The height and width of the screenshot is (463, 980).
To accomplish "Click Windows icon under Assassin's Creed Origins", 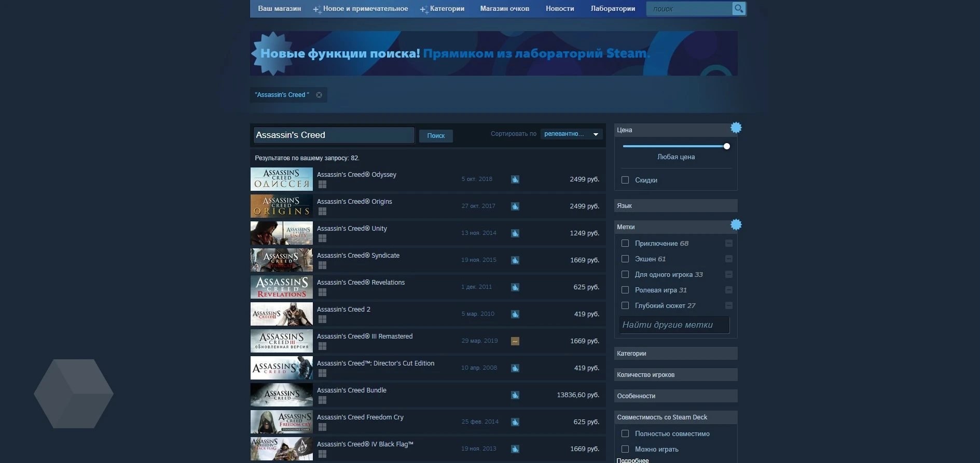I will tap(322, 212).
